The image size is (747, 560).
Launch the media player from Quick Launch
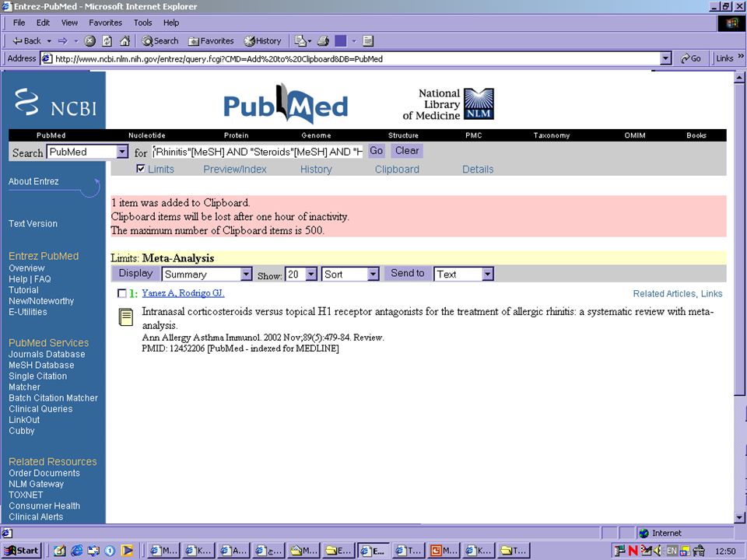[127, 551]
